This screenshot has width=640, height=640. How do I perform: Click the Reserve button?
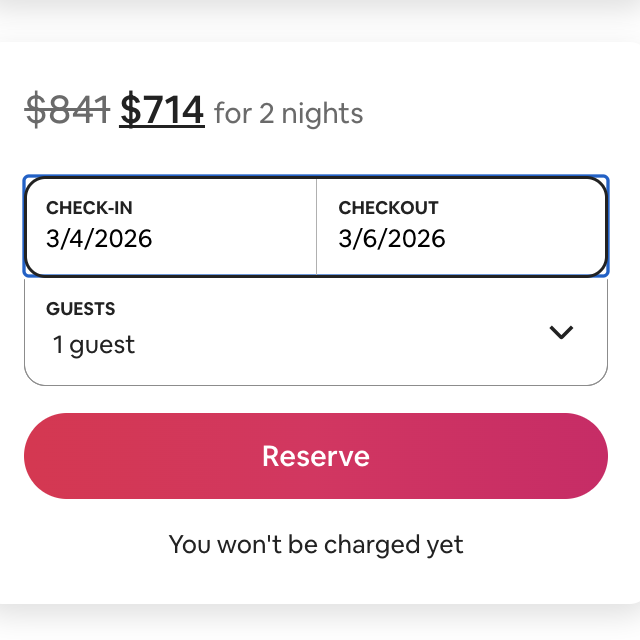pyautogui.click(x=316, y=456)
